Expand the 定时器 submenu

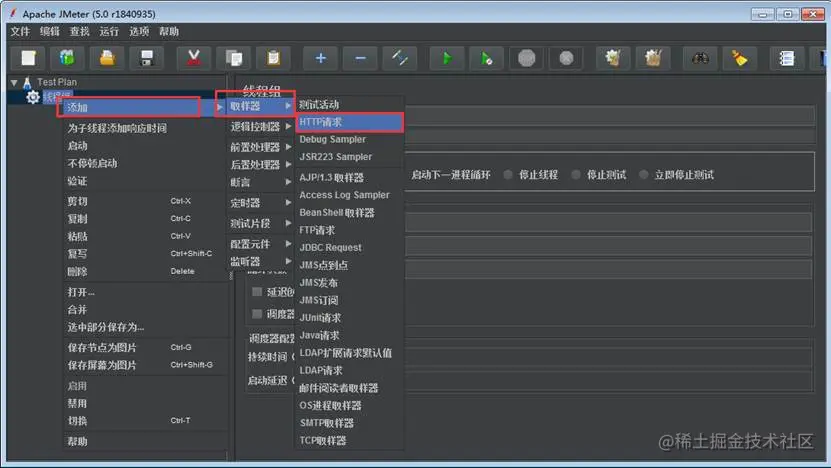(261, 202)
